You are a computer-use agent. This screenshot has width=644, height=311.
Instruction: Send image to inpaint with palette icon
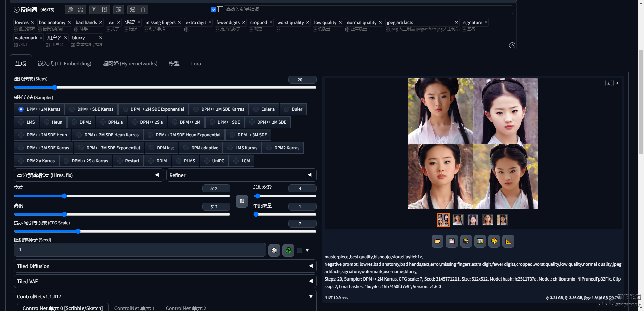[494, 241]
